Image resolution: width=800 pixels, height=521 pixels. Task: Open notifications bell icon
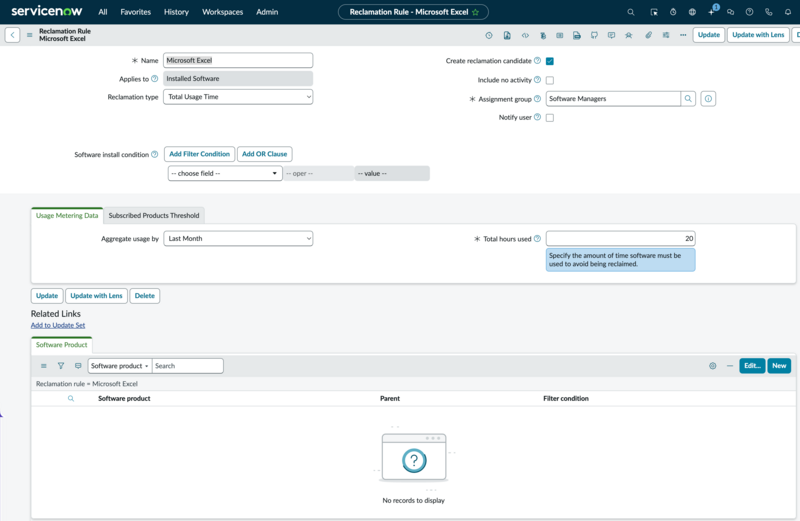point(788,12)
